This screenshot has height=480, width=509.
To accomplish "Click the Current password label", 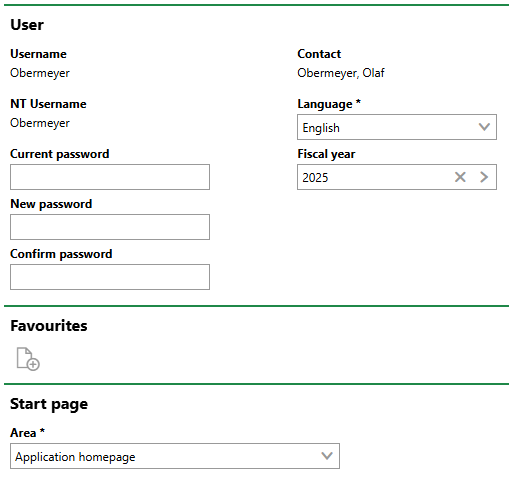I will (60, 154).
